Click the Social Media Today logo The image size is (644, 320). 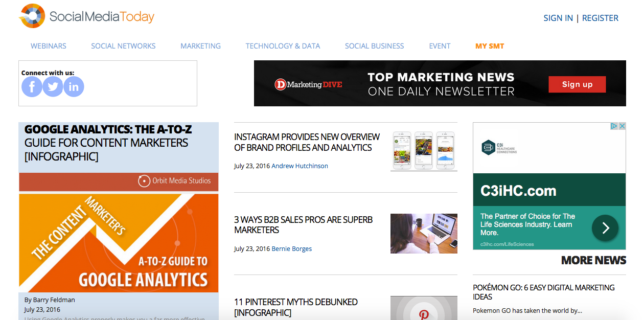click(x=87, y=16)
